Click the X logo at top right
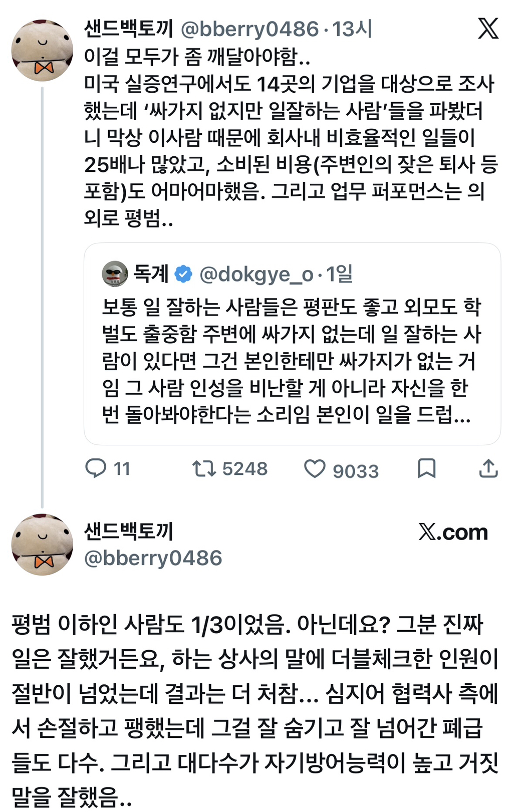 [x=488, y=28]
